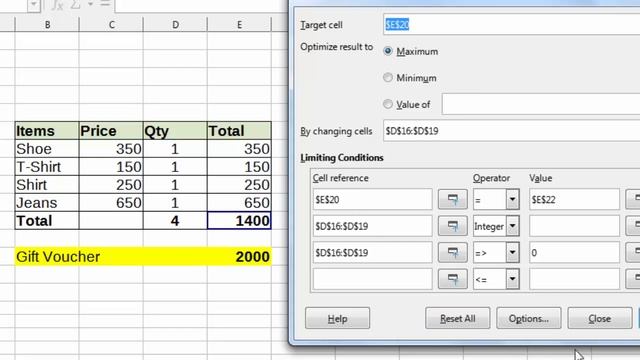Click the Shoe price cell 350
This screenshot has width=640, height=360.
pos(111,149)
